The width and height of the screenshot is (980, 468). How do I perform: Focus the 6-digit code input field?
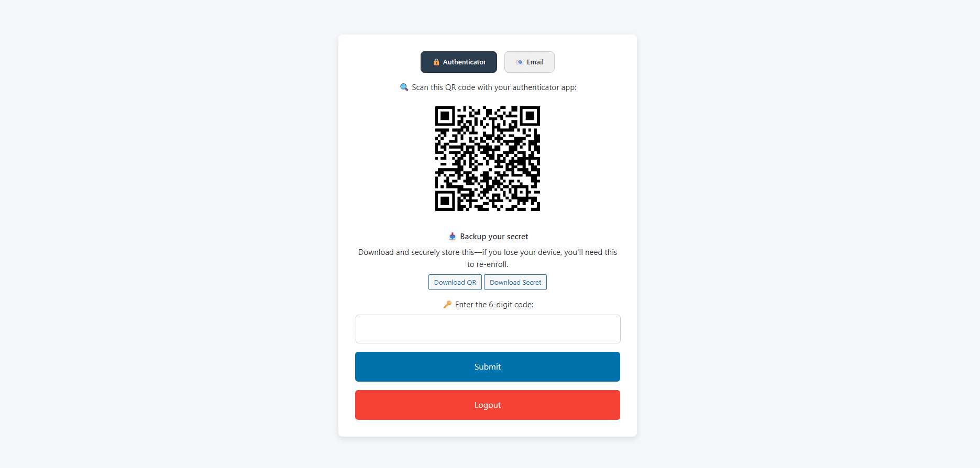pyautogui.click(x=488, y=329)
